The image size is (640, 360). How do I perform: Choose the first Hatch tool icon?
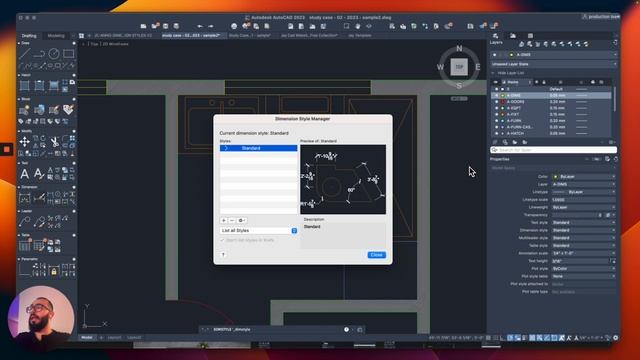click(24, 85)
